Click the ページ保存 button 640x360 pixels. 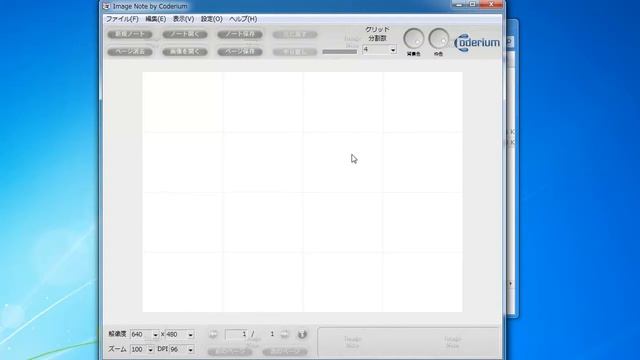240,52
